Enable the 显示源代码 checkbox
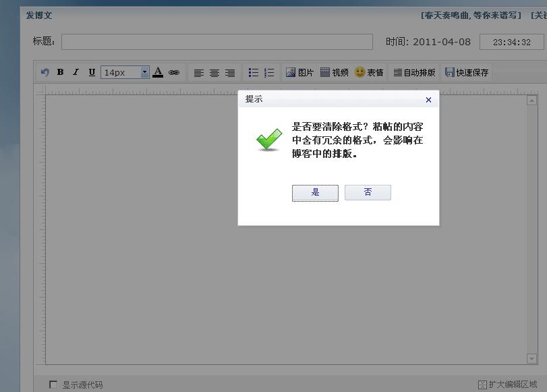Image resolution: width=547 pixels, height=392 pixels. click(x=53, y=385)
